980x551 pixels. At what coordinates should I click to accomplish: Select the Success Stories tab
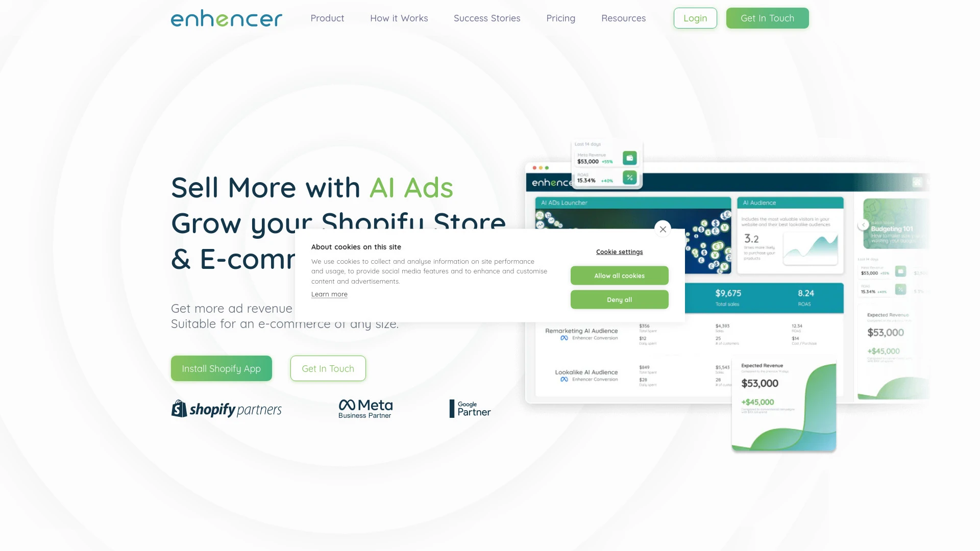486,17
